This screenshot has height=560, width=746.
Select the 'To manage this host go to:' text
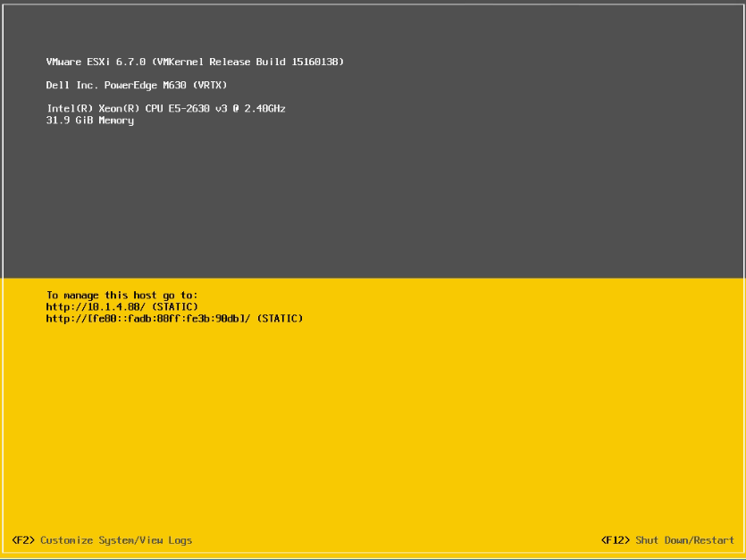point(122,295)
